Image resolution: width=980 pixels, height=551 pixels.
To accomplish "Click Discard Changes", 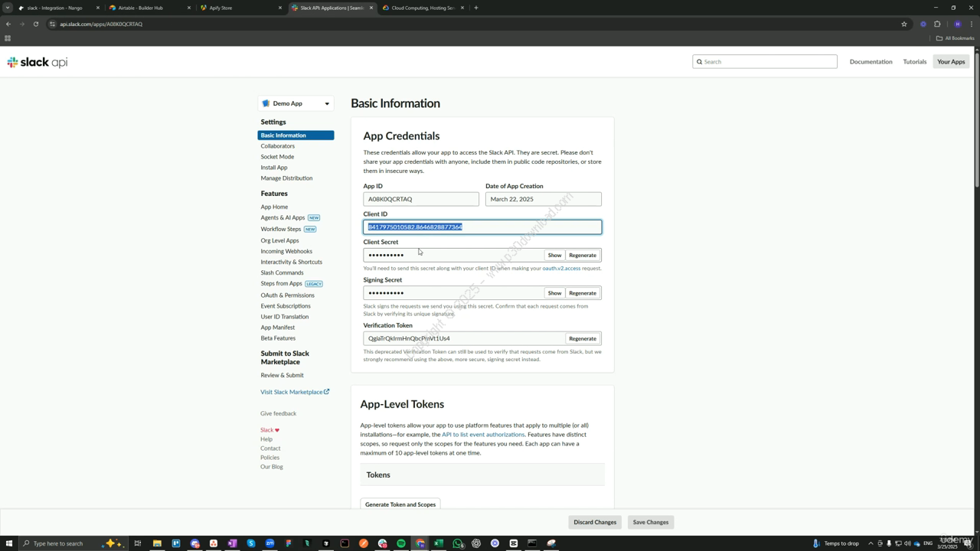I will click(595, 522).
